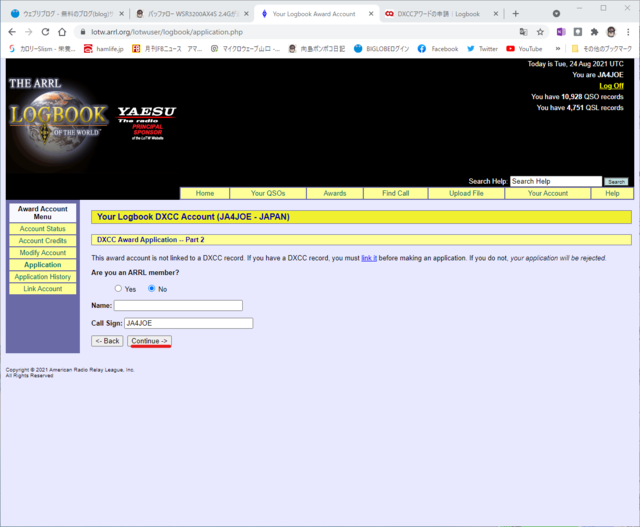Open the reading list extension icon
Screen dimensions: 640x527
click(x=578, y=32)
